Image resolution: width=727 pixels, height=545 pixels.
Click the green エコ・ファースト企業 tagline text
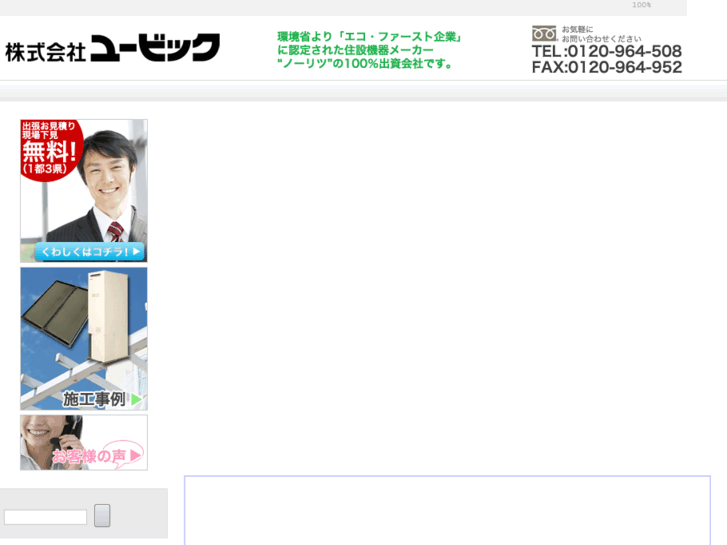(369, 50)
